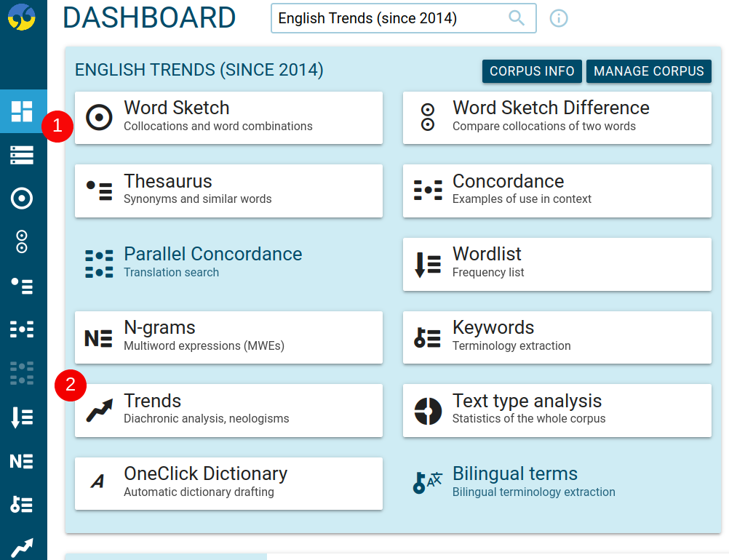Image resolution: width=729 pixels, height=560 pixels.
Task: Open the OneClick Dictionary tile
Action: [228, 483]
